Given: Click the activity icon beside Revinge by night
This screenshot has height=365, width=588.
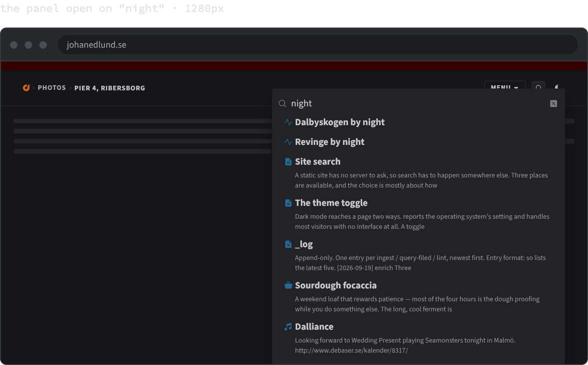Looking at the screenshot, I should click(288, 142).
